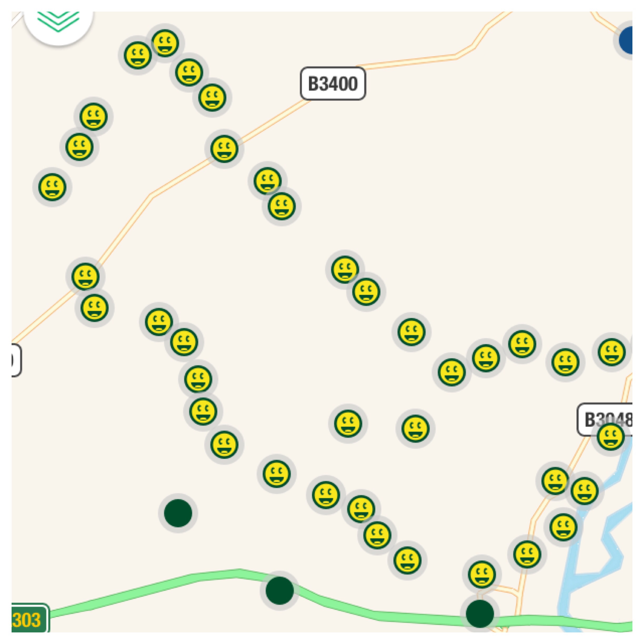Click the isolated dark green dot away from roads

[x=178, y=513]
